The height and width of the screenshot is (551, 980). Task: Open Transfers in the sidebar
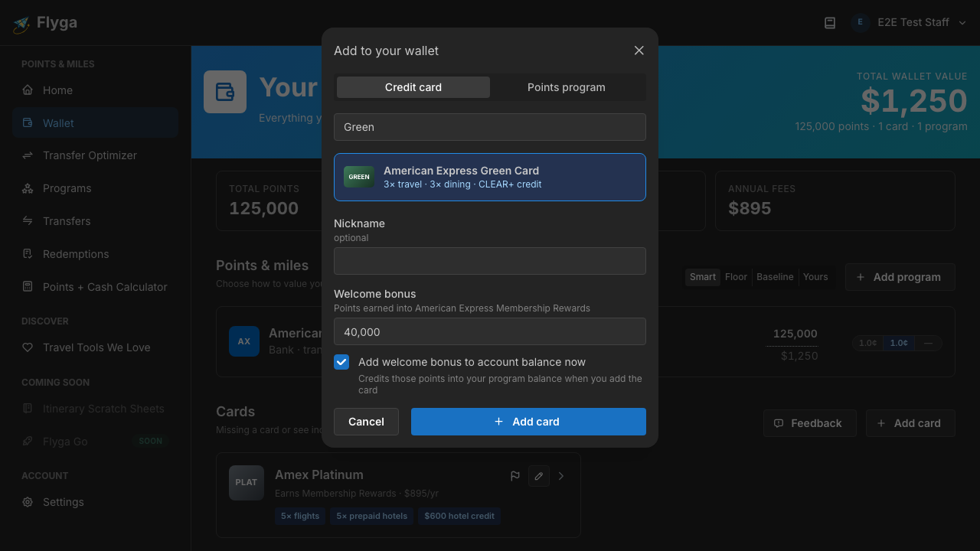pos(95,221)
